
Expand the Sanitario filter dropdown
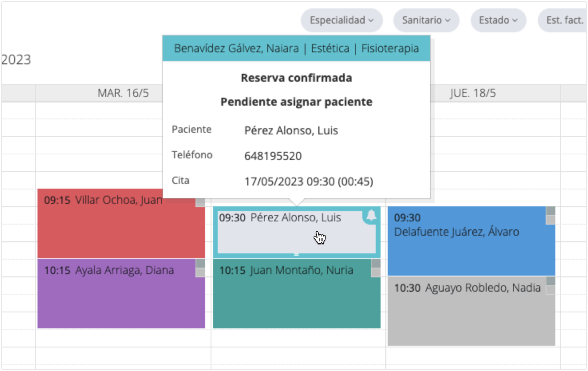coord(426,20)
